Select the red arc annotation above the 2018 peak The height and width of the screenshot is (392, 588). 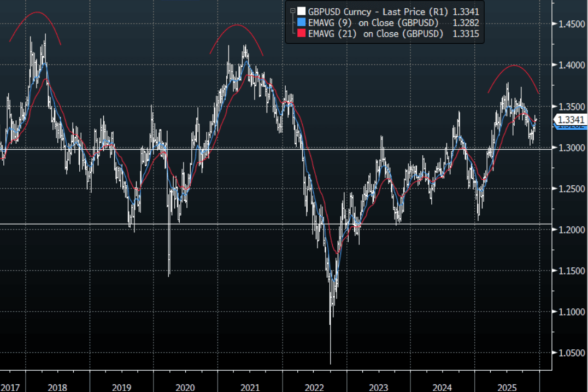36,12
